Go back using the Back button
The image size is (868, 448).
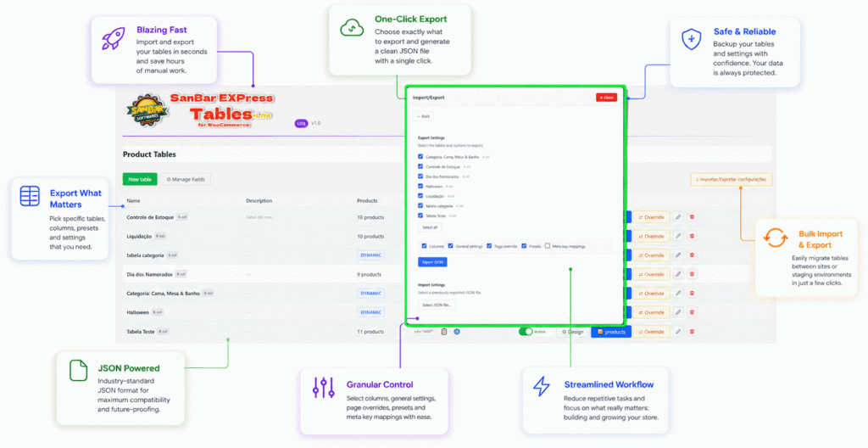424,116
